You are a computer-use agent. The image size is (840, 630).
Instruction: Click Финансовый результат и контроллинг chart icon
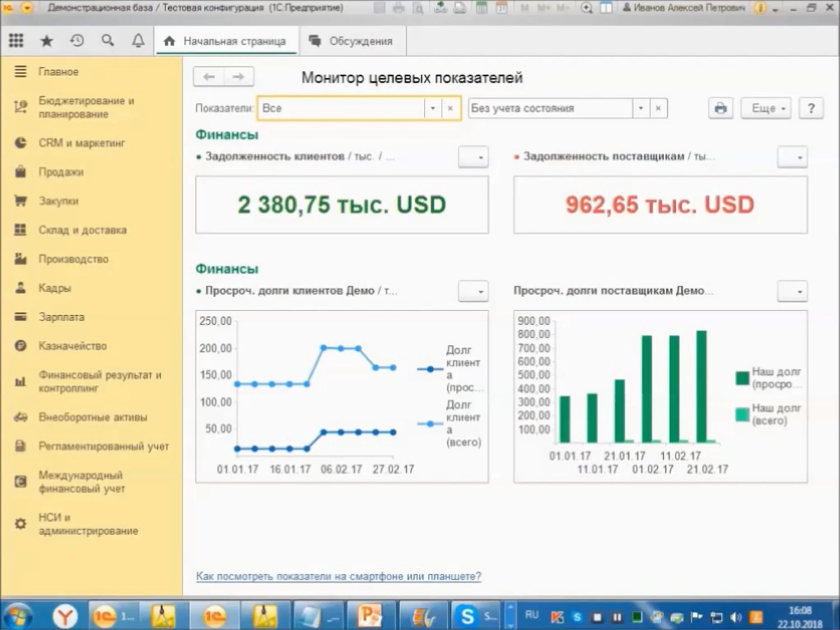(20, 381)
